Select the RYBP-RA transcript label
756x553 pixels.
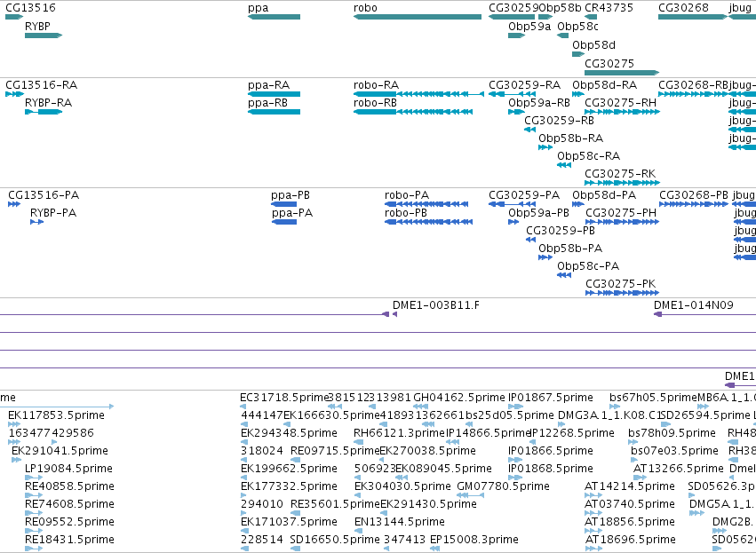coord(48,103)
